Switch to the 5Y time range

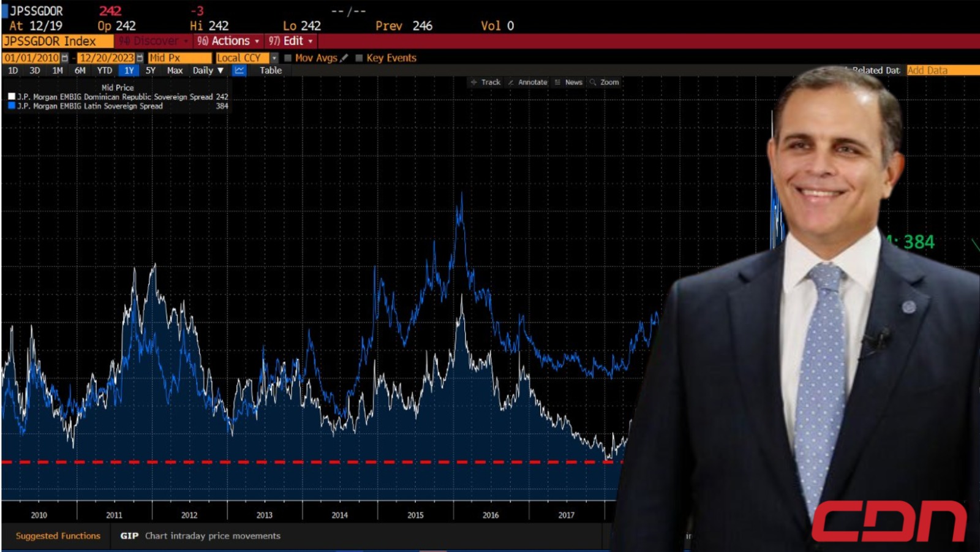point(151,70)
